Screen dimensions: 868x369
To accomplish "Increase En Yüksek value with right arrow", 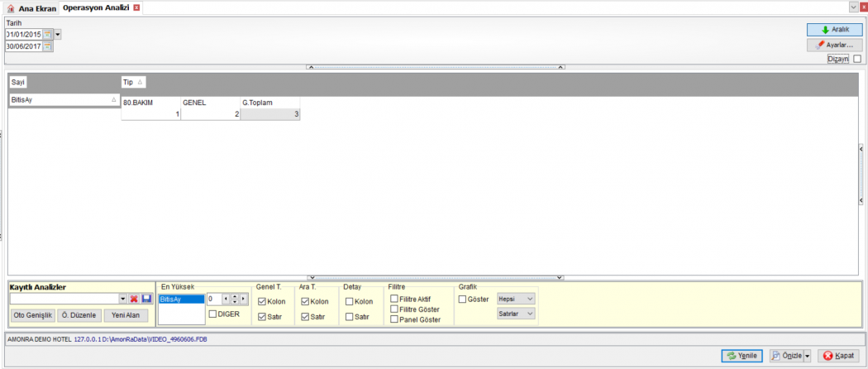I will [244, 300].
